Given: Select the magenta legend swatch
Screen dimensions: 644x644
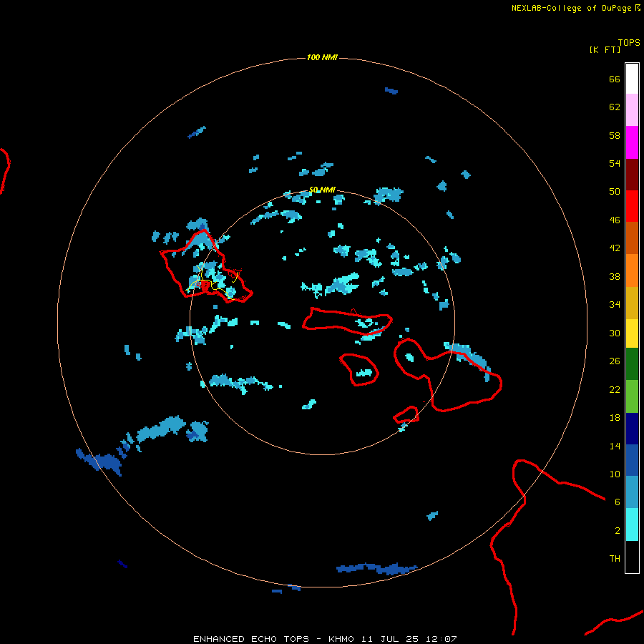Looking at the screenshot, I should [632, 142].
